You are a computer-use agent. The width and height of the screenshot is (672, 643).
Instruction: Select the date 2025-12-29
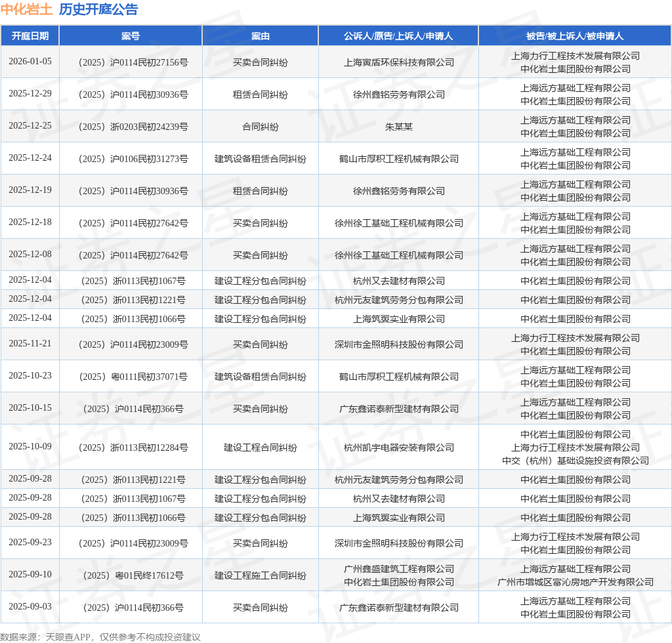tap(30, 93)
